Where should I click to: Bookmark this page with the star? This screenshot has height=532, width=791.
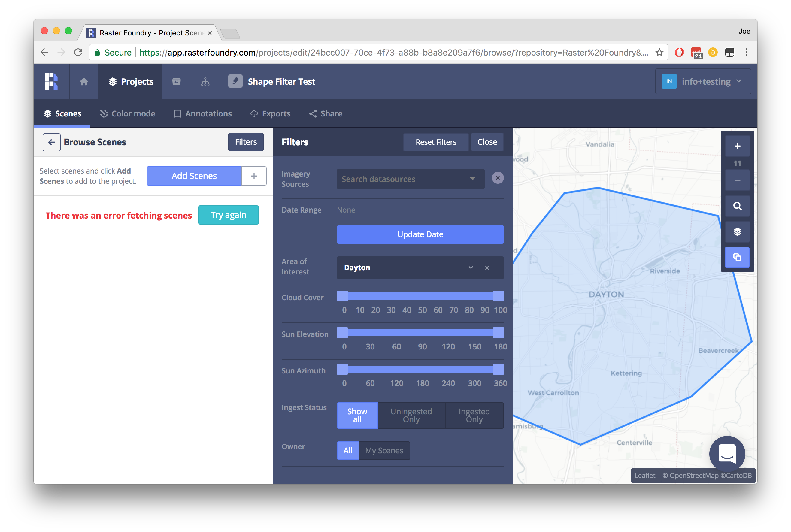659,52
